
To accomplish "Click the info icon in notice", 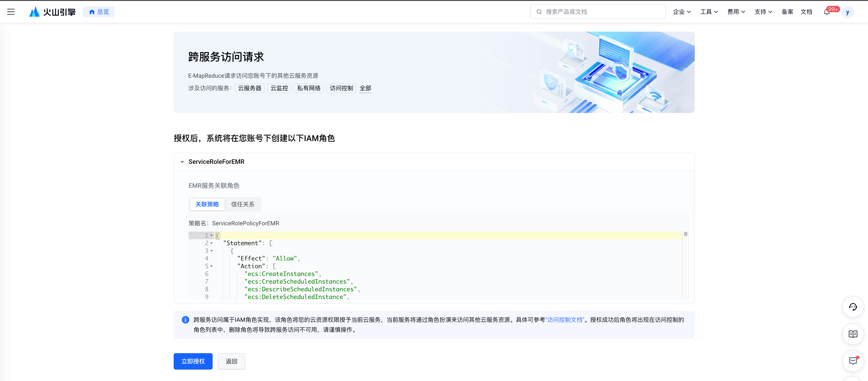I will point(185,320).
